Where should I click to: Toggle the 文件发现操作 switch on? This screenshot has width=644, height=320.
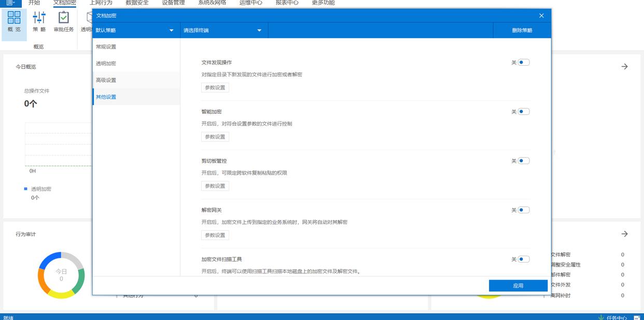pos(523,62)
